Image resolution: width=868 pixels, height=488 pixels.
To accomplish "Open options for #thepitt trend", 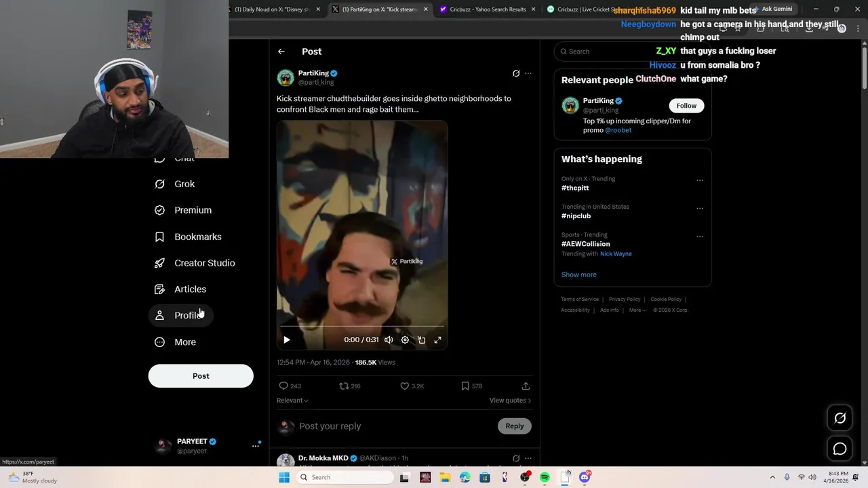I will pos(700,180).
